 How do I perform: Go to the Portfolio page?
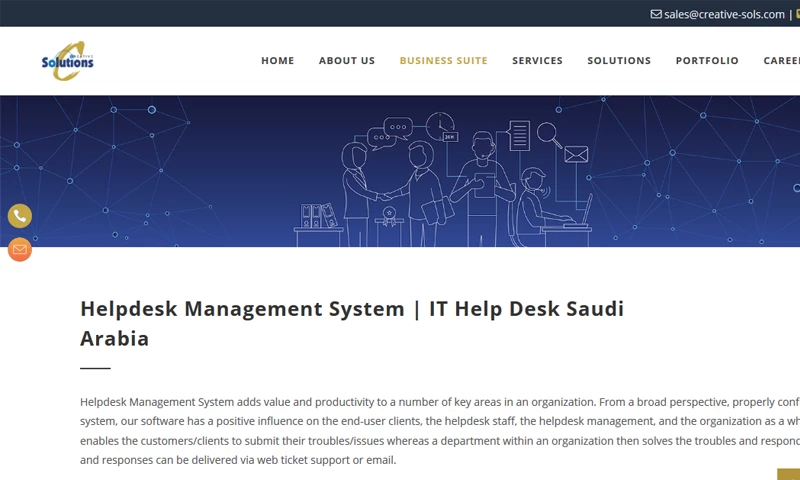(707, 61)
